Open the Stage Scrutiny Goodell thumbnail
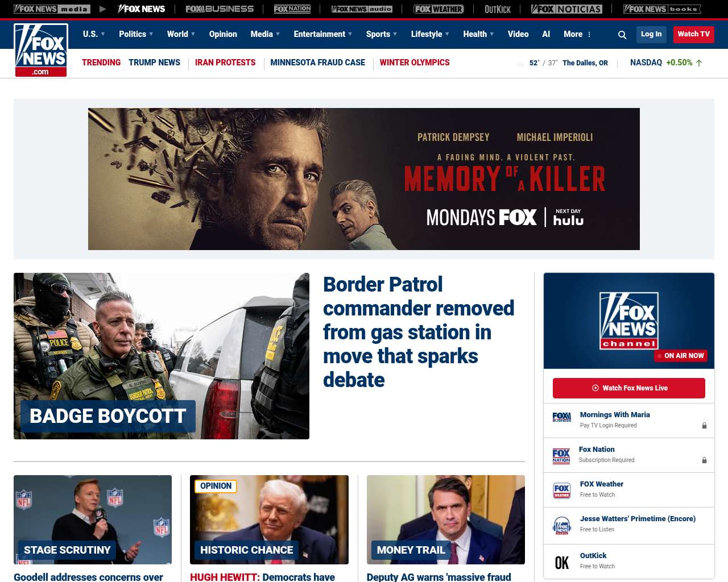The image size is (728, 582). pos(93,519)
